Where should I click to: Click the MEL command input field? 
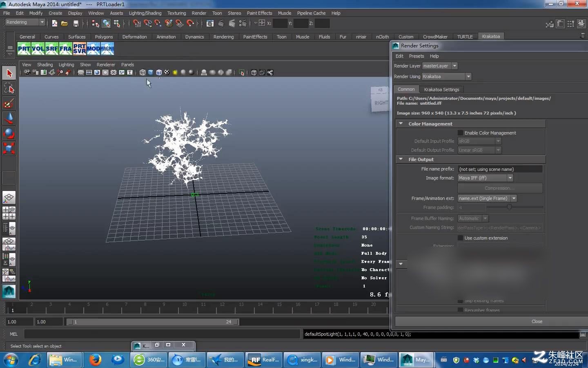point(162,334)
